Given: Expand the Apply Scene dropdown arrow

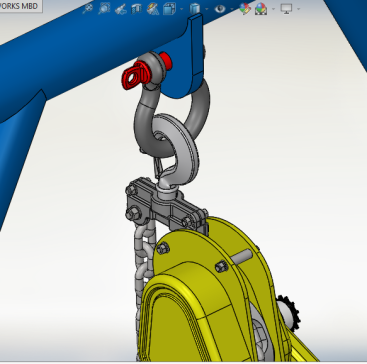Looking at the screenshot, I should tap(273, 9).
